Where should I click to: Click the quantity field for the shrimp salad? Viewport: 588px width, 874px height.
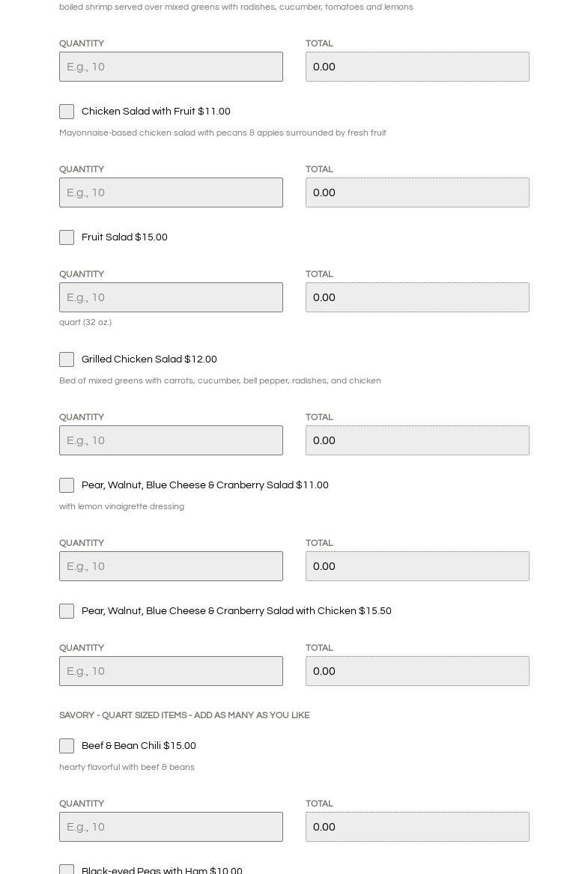tap(171, 67)
